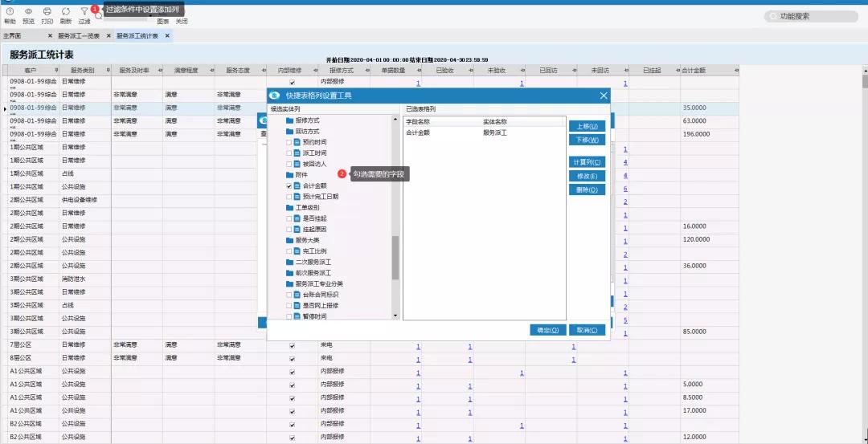Toggle 内部维修 checkbox in 7层公区 row
Viewport: 868px width, 444px height.
293,345
